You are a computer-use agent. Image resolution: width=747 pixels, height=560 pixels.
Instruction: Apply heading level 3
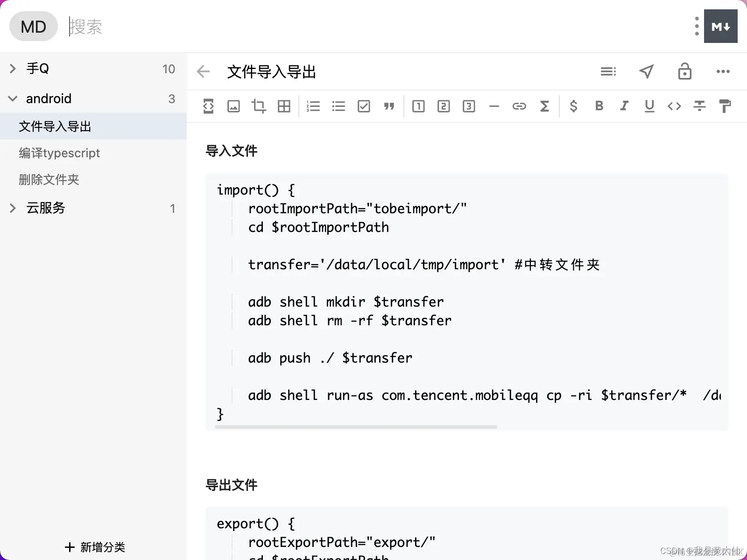(x=469, y=106)
